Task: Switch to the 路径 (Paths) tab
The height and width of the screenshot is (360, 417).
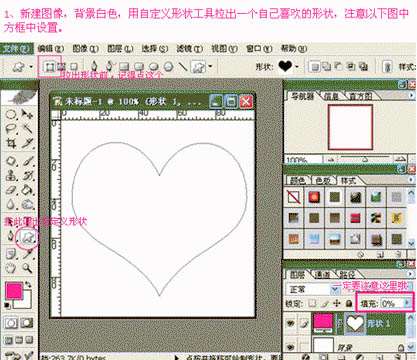Action: [347, 275]
